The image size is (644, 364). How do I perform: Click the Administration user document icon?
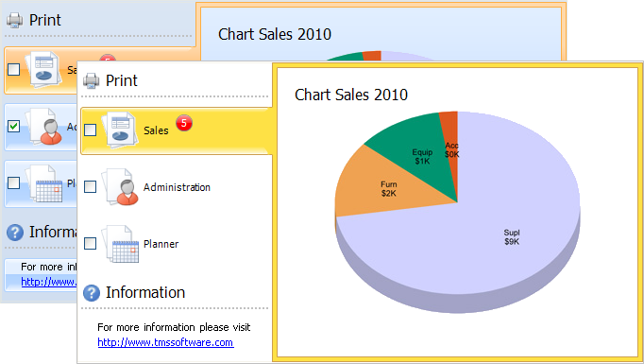121,187
